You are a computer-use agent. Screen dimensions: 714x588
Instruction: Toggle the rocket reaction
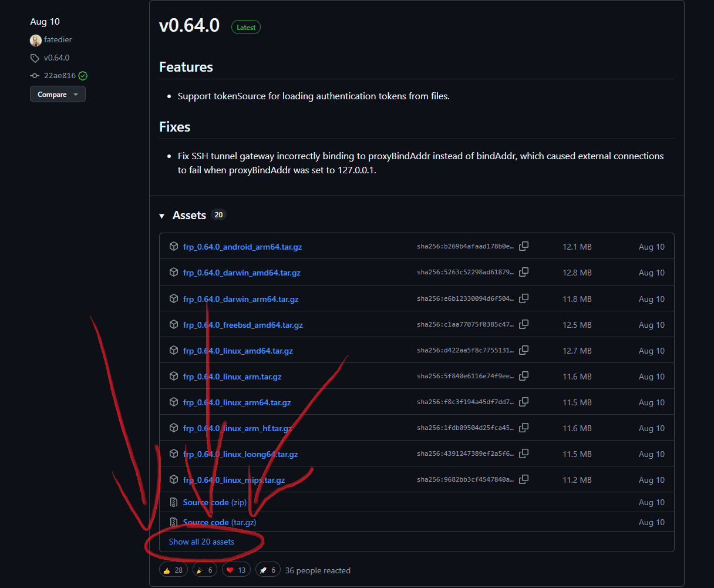(268, 570)
